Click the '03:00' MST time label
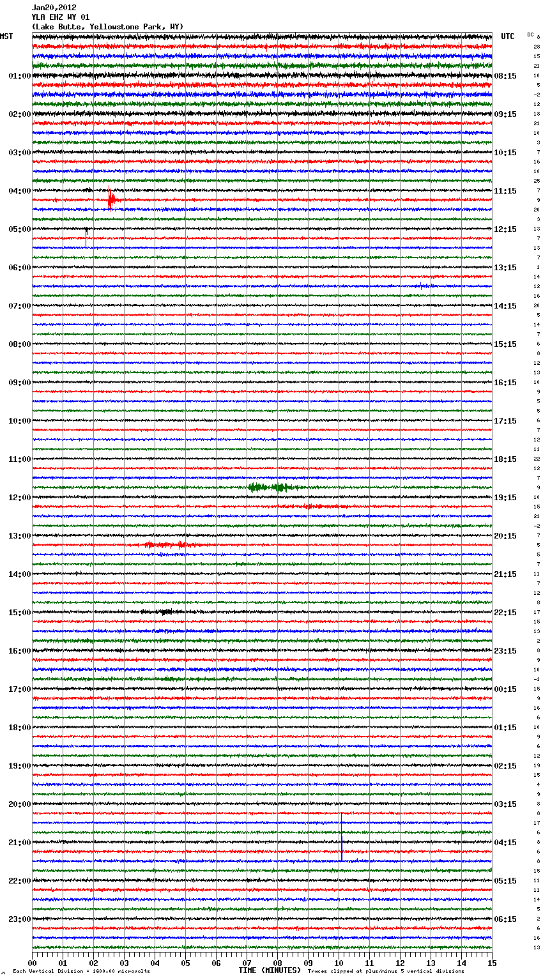543x980 pixels. click(x=20, y=153)
